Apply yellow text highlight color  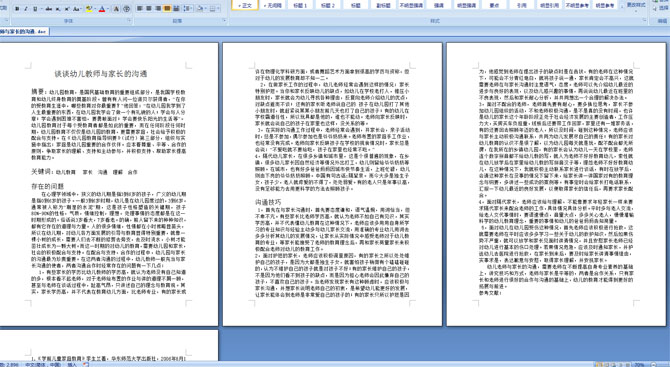tap(89, 9)
